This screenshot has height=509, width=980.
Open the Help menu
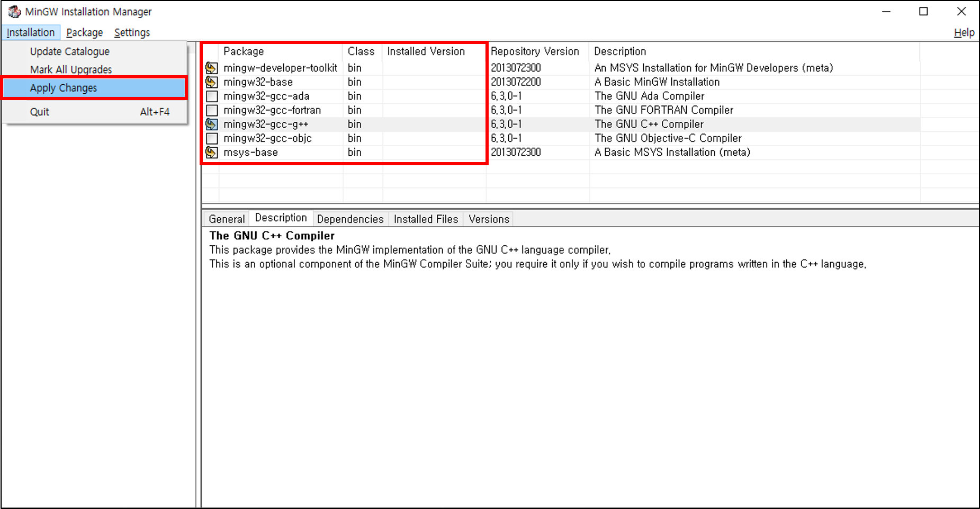point(964,32)
